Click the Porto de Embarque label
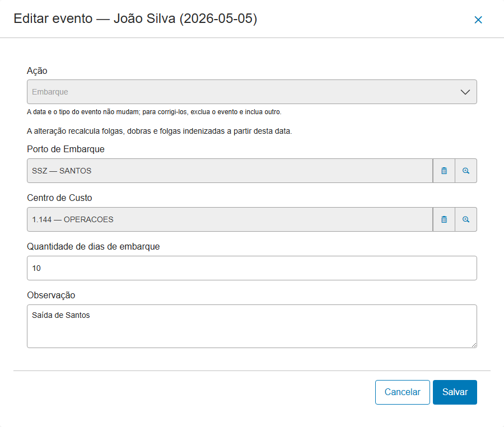Image resolution: width=504 pixels, height=427 pixels. [x=66, y=149]
